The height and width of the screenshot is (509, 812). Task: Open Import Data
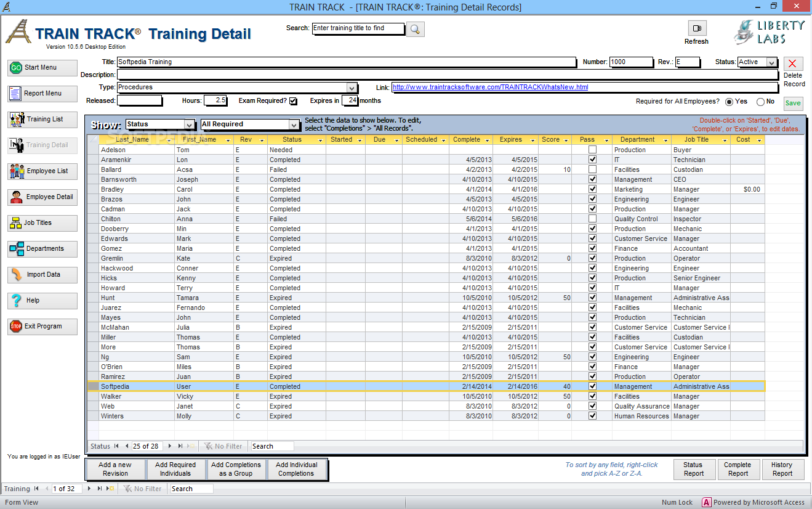tap(42, 275)
